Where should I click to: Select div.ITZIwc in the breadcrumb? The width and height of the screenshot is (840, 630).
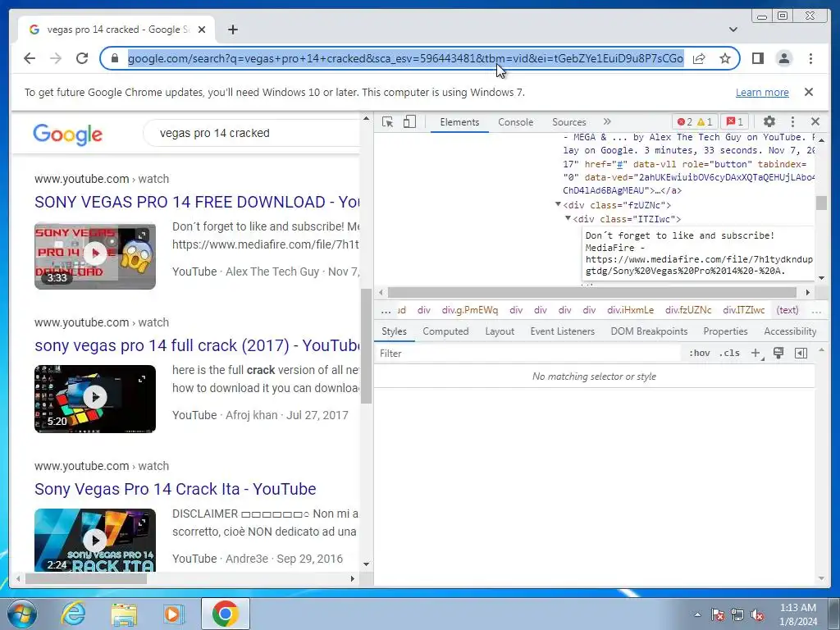point(743,310)
